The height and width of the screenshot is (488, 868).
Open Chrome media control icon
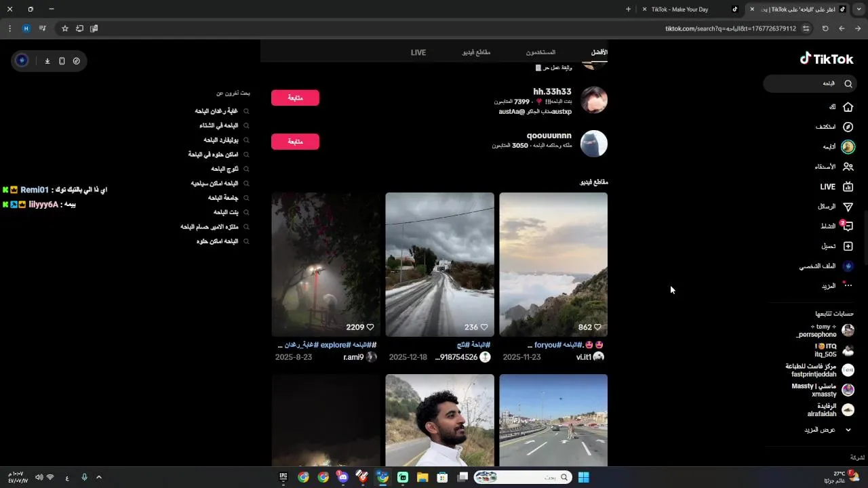coord(42,28)
